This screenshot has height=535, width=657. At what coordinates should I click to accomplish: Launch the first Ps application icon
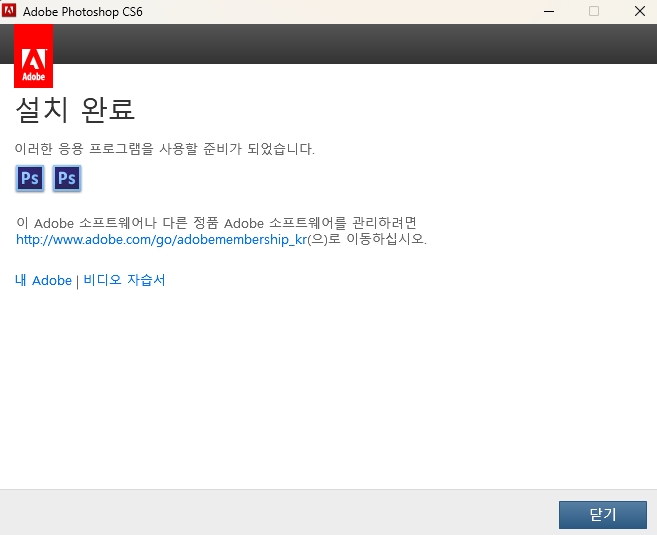pos(30,178)
